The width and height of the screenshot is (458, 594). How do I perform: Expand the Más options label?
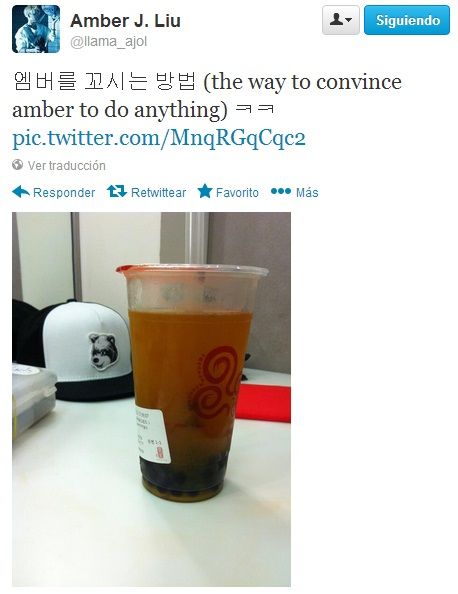pyautogui.click(x=307, y=192)
